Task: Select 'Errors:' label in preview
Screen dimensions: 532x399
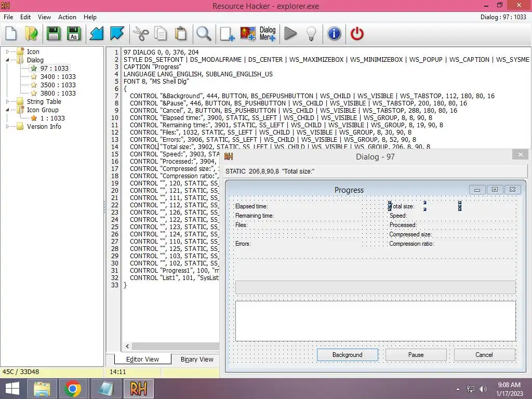Action: [x=243, y=244]
